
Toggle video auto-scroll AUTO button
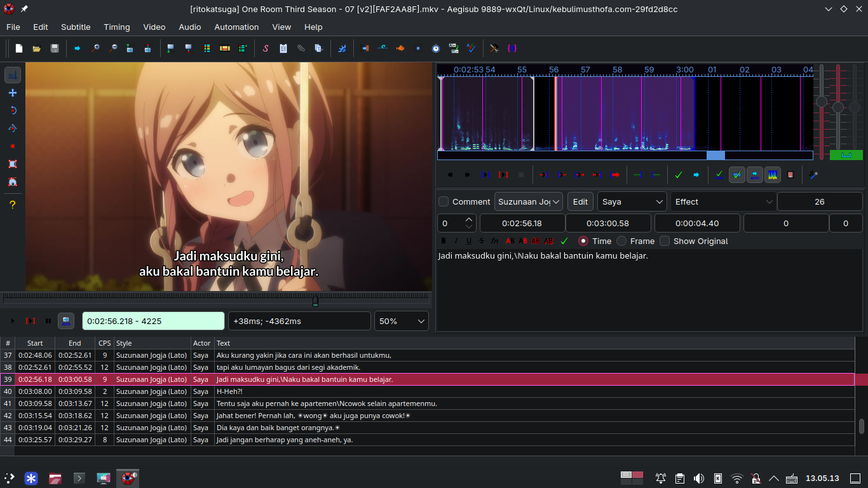coord(66,321)
